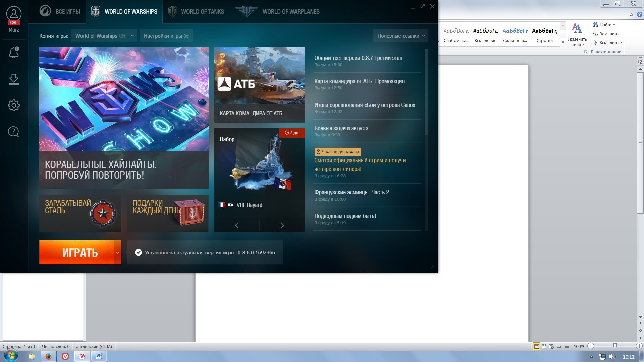Click Заменить in Word's editing group
Screen dimensions: 644x362
click(605, 34)
